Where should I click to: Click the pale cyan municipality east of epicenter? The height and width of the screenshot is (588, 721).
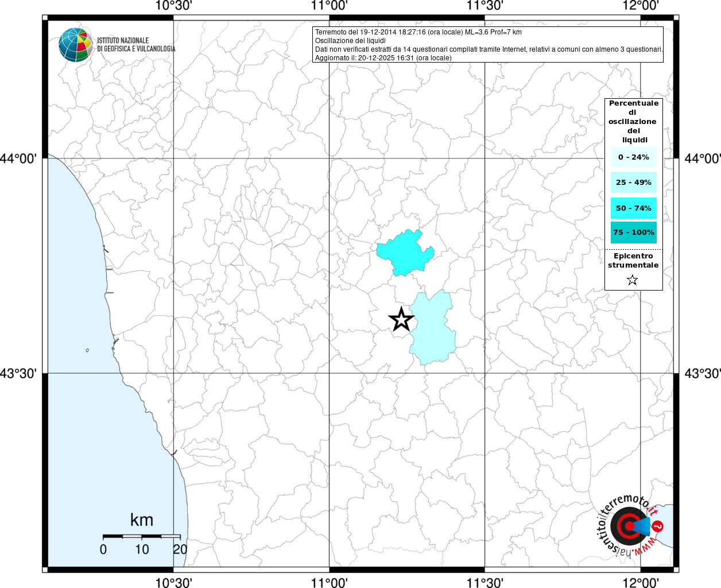(433, 327)
